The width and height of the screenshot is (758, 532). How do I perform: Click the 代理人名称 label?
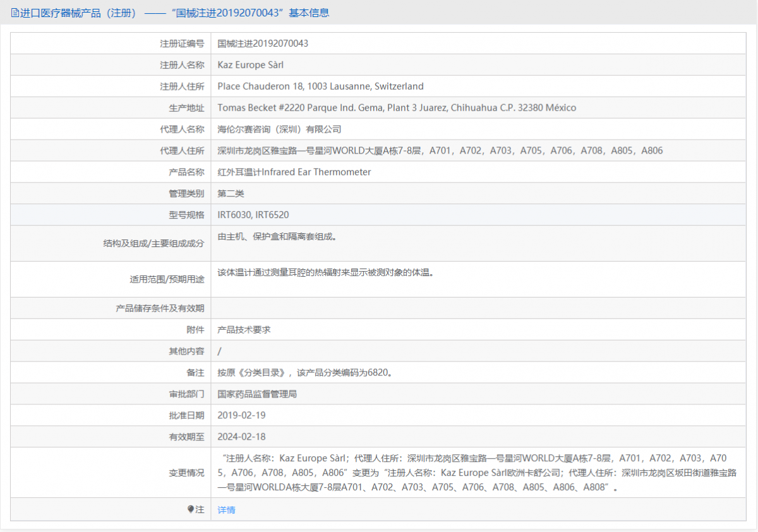[x=182, y=130]
